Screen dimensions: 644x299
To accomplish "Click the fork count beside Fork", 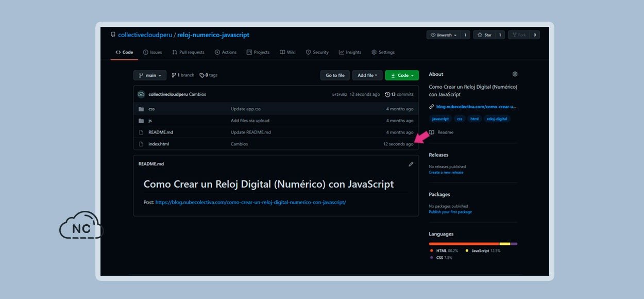I will click(x=535, y=35).
